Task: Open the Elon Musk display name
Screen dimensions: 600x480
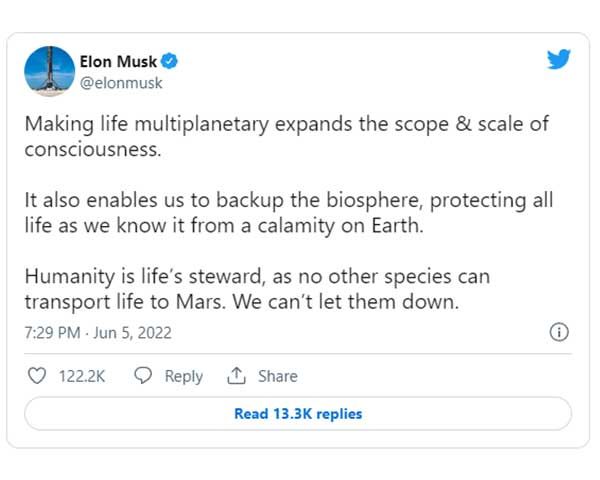Action: 118,62
